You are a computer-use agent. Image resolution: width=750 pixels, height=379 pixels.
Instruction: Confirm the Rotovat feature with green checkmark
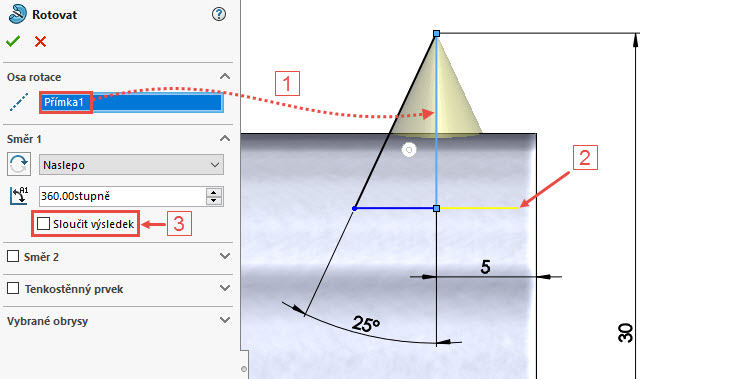pos(13,42)
